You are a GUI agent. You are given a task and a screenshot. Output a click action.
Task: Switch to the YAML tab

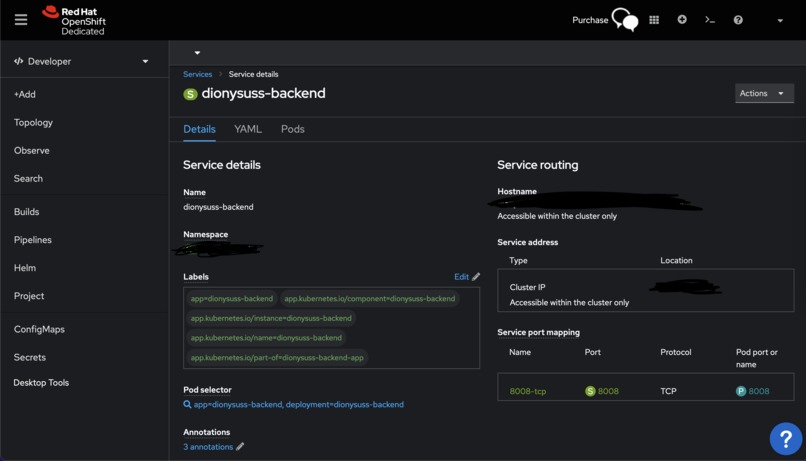(x=248, y=129)
